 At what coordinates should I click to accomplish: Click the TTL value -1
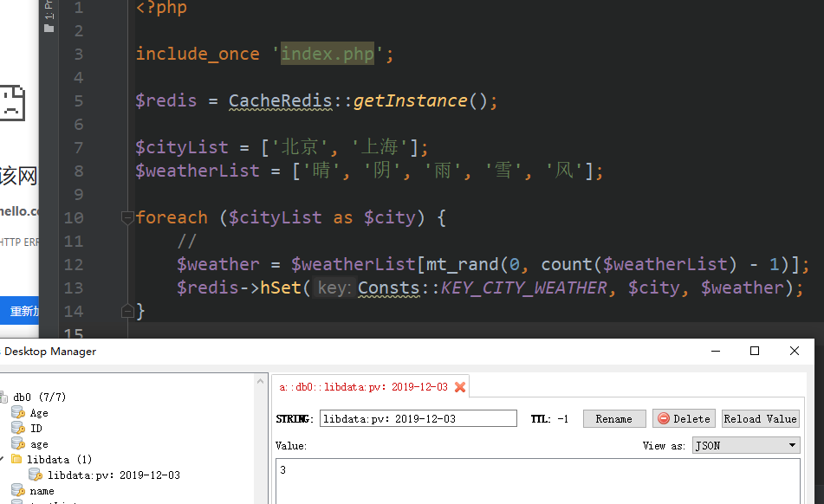click(x=563, y=418)
